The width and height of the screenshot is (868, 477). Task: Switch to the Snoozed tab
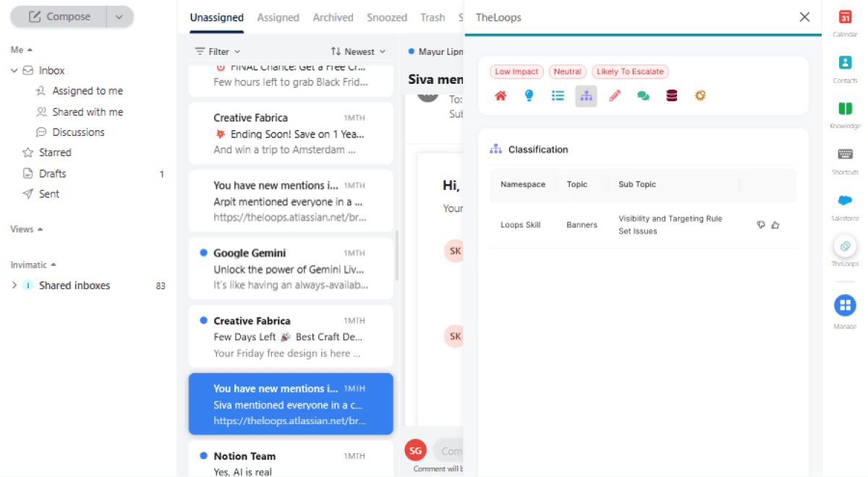(387, 17)
